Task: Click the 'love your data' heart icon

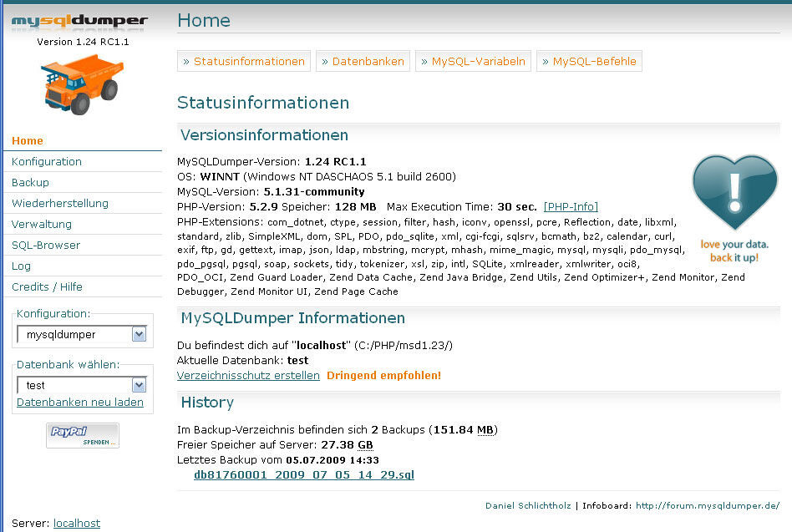Action: pos(734,192)
